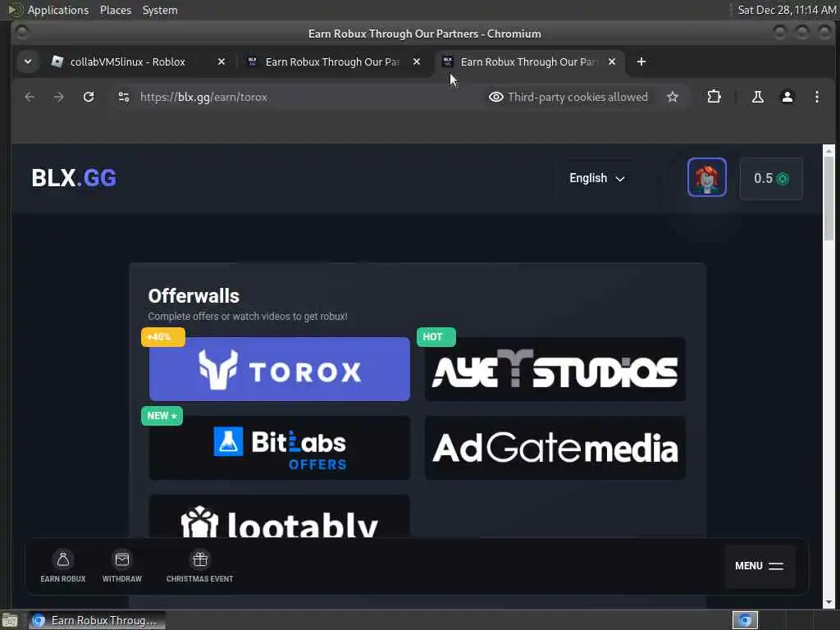Click the address bar URL blx.gg/earn/torox
The height and width of the screenshot is (630, 840).
(x=203, y=97)
